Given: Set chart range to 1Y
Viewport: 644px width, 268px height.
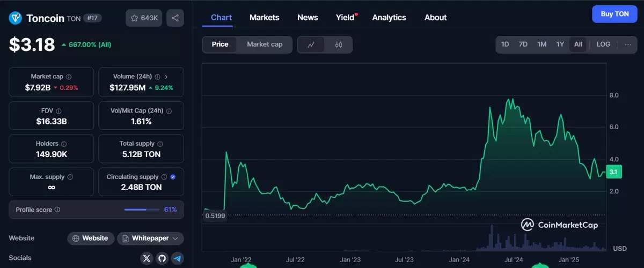Looking at the screenshot, I should click(x=560, y=44).
